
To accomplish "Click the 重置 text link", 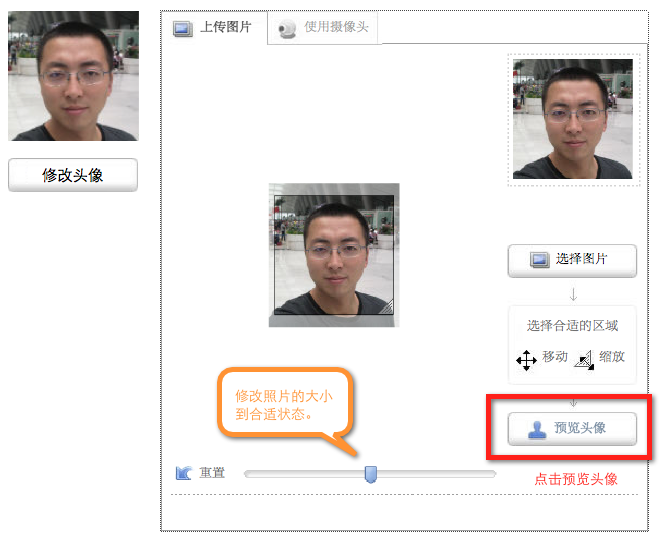I will pos(212,473).
